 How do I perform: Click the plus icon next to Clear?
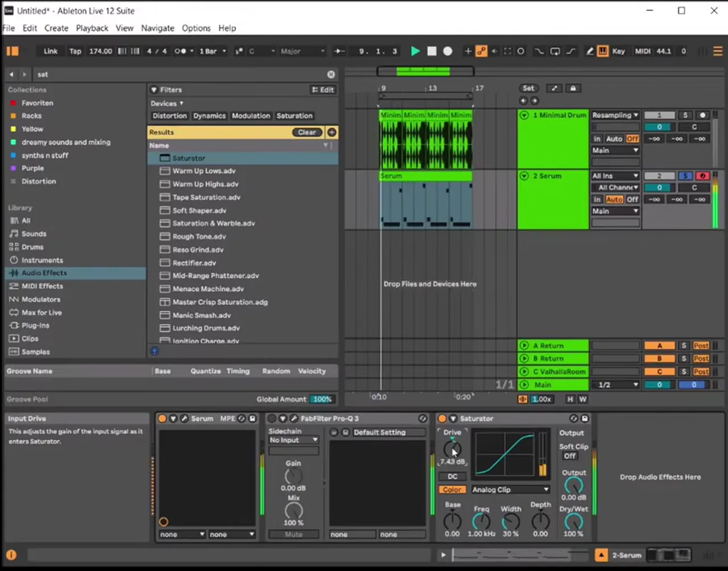[x=332, y=133]
